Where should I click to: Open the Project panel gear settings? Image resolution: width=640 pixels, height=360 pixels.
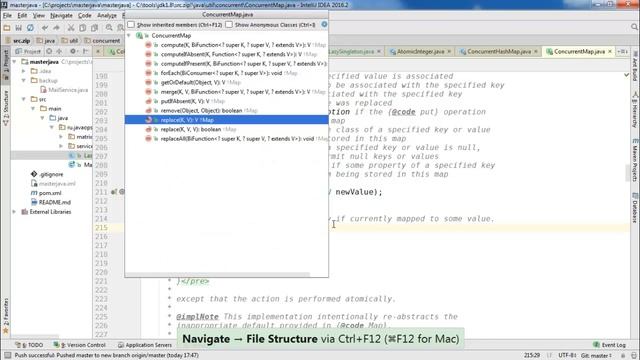[73, 51]
